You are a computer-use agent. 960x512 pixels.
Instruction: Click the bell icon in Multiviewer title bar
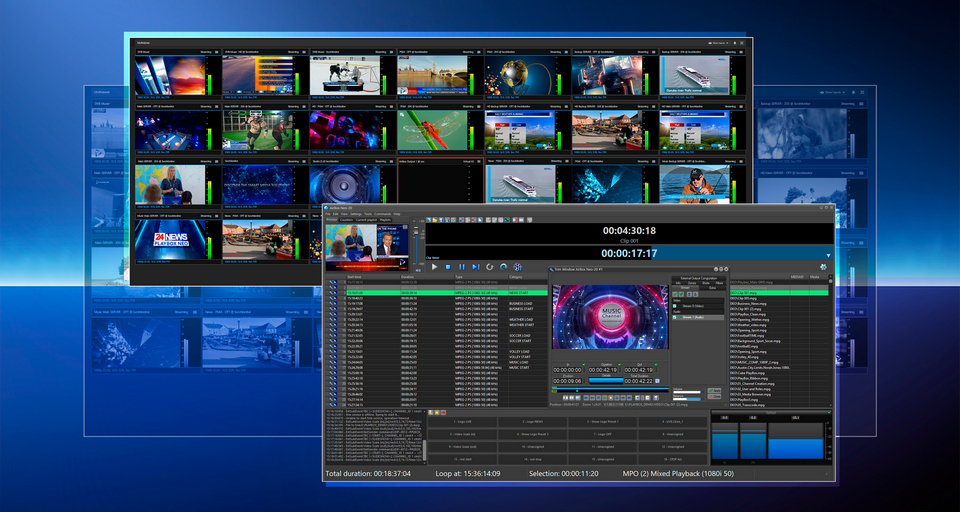(735, 43)
